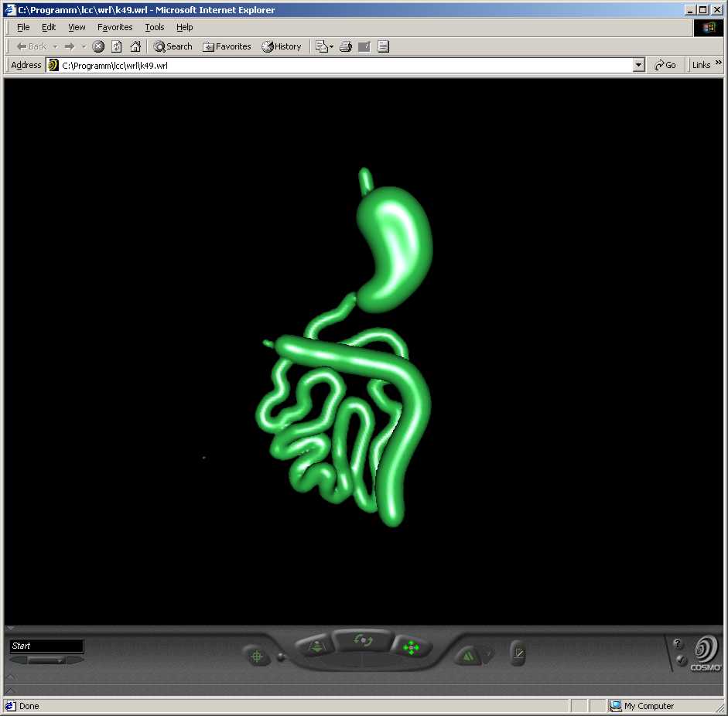728x716 pixels.
Task: Open the View menu
Action: [77, 27]
